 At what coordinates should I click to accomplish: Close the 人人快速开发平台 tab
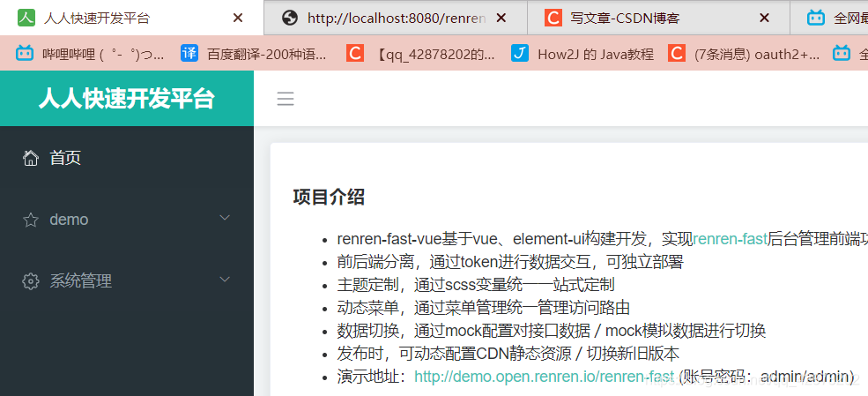[238, 19]
